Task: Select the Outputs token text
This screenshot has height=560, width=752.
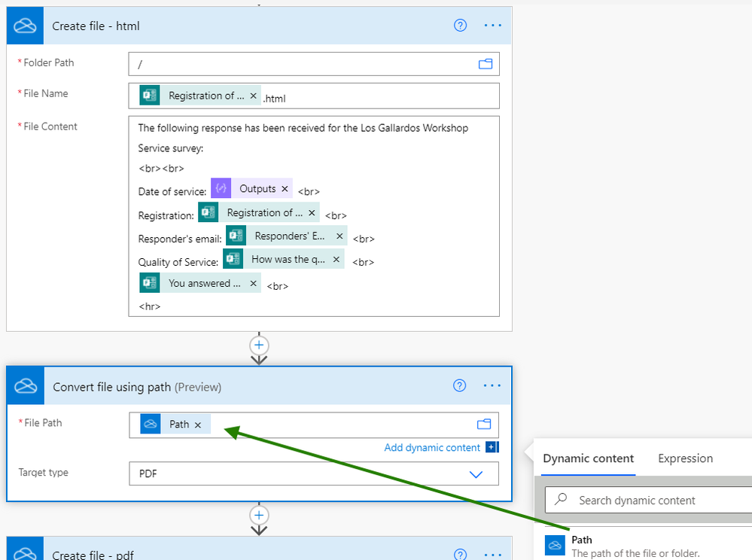Action: pyautogui.click(x=257, y=188)
